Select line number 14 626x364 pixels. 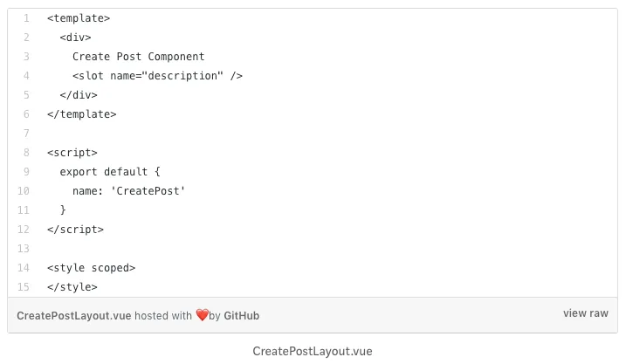click(x=24, y=268)
